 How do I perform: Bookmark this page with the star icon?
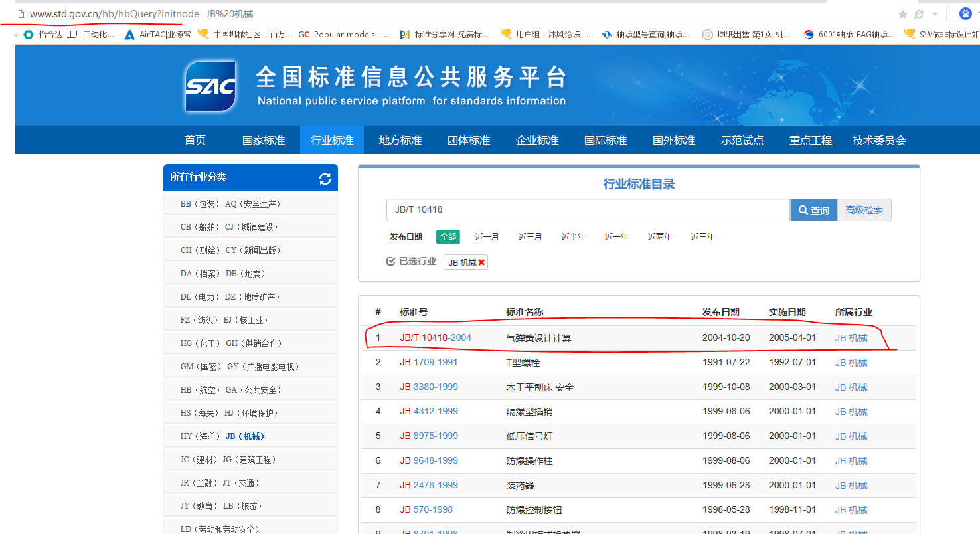pos(903,14)
